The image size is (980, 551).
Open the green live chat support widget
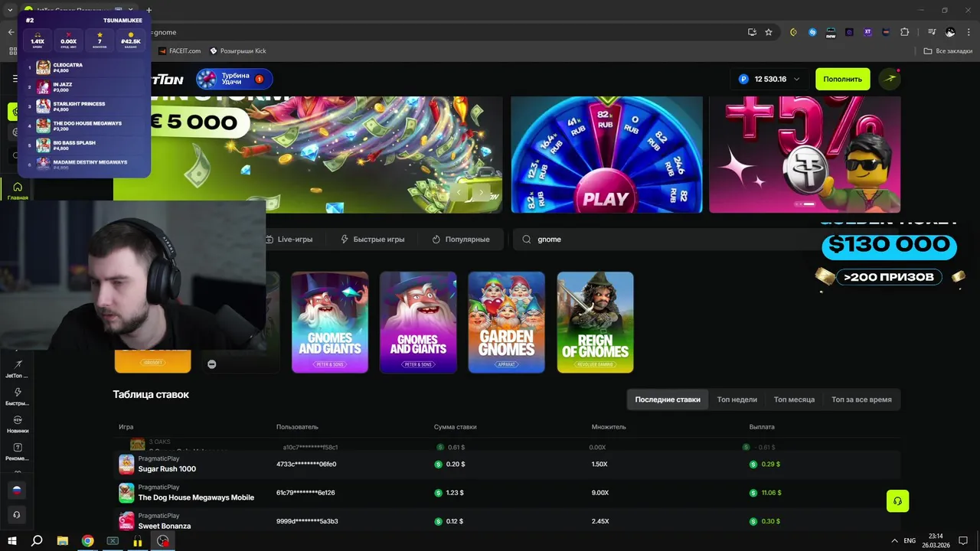point(897,501)
